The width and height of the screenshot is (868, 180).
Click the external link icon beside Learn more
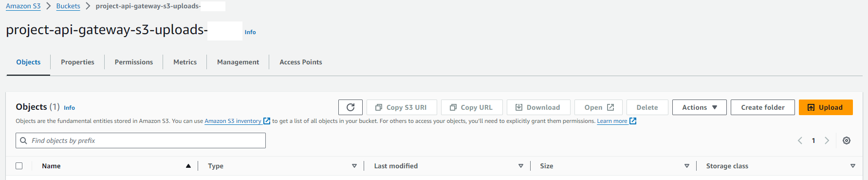(633, 121)
